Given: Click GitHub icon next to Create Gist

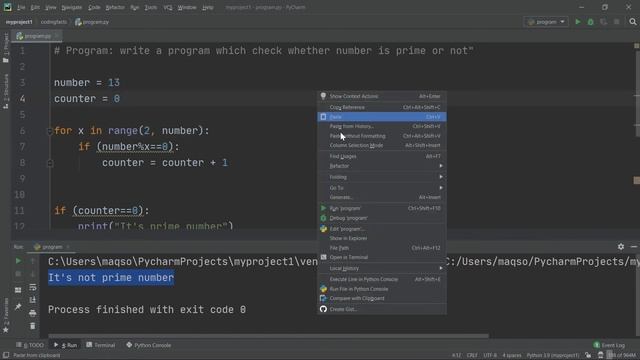Looking at the screenshot, I should pyautogui.click(x=323, y=309).
